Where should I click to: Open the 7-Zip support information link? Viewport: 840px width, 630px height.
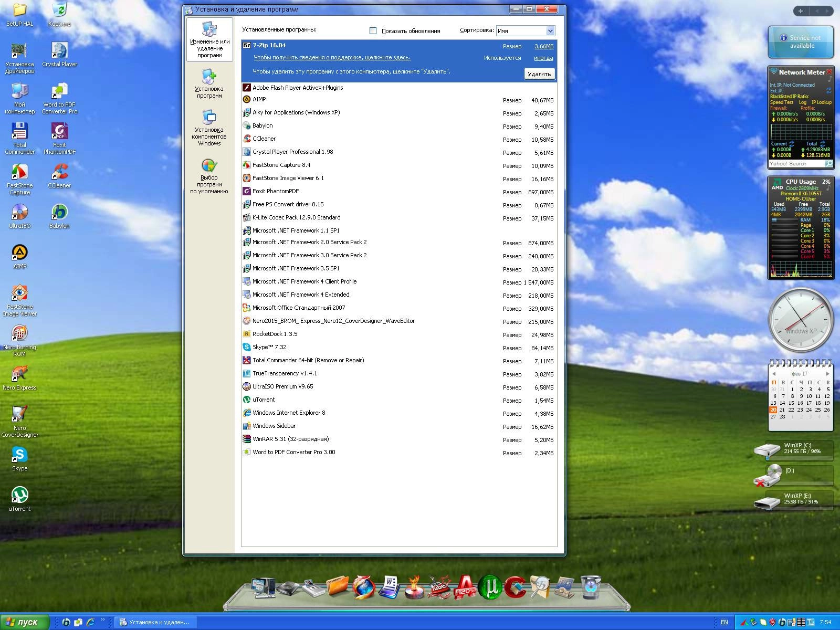[332, 58]
